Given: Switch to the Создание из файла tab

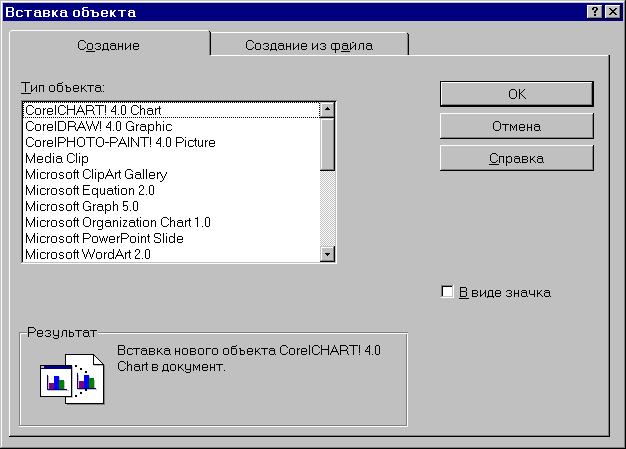Looking at the screenshot, I should pos(309,46).
